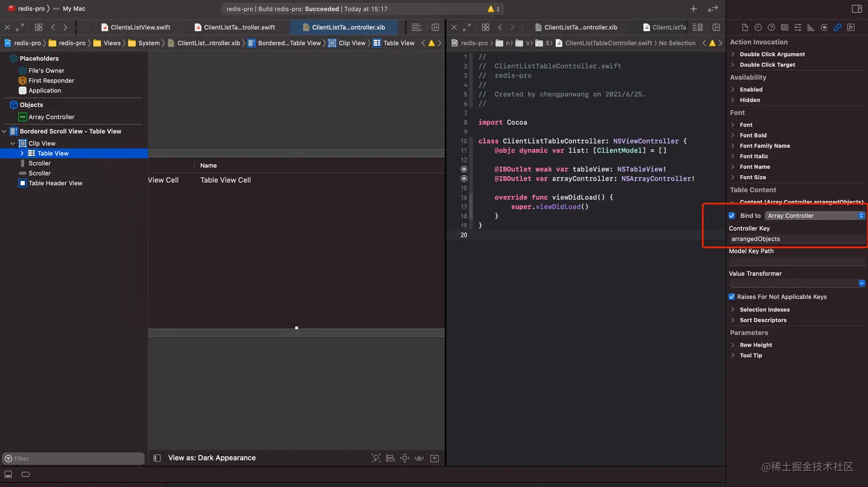Click the Controller Key arrangedObjects field
The height and width of the screenshot is (487, 868).
click(796, 239)
